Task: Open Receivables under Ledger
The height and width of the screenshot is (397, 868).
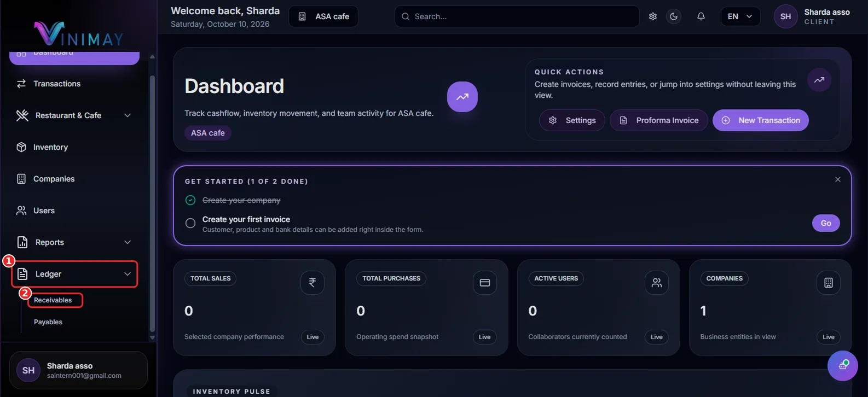Action: (53, 300)
